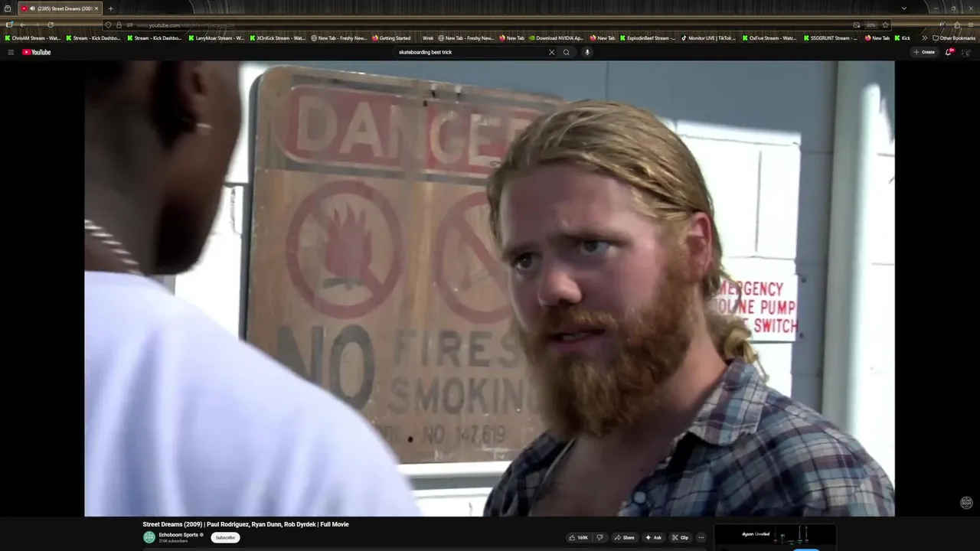The height and width of the screenshot is (551, 980).
Task: Go back with the browser arrow
Action: coord(23,24)
